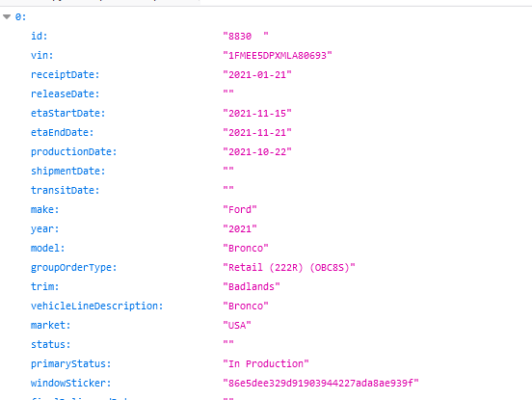Collapse the array item 0 node
The height and width of the screenshot is (400, 532).
click(7, 16)
